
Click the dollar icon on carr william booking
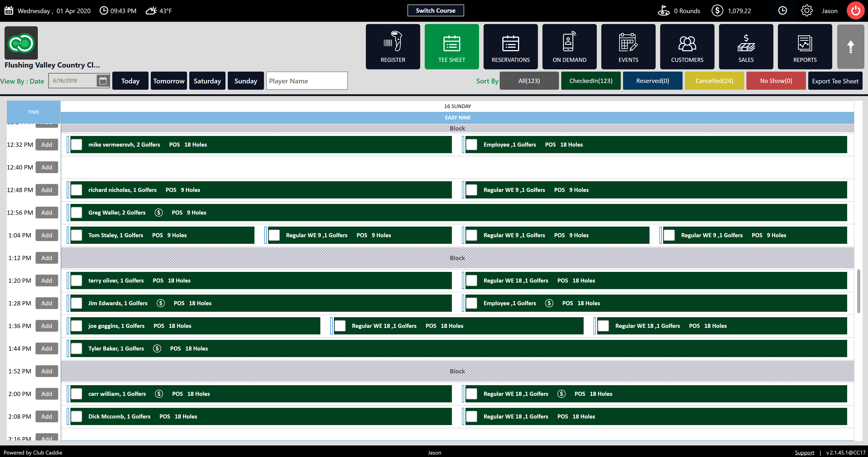(159, 394)
